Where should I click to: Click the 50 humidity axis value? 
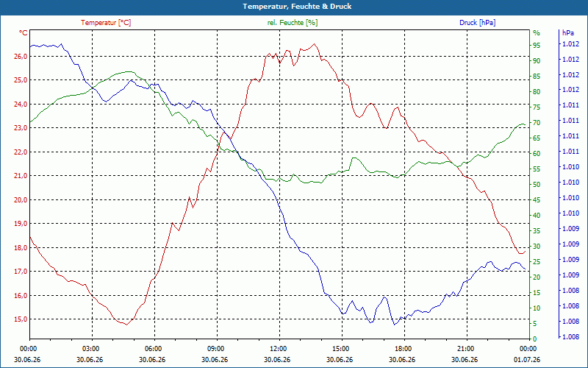pyautogui.click(x=537, y=185)
